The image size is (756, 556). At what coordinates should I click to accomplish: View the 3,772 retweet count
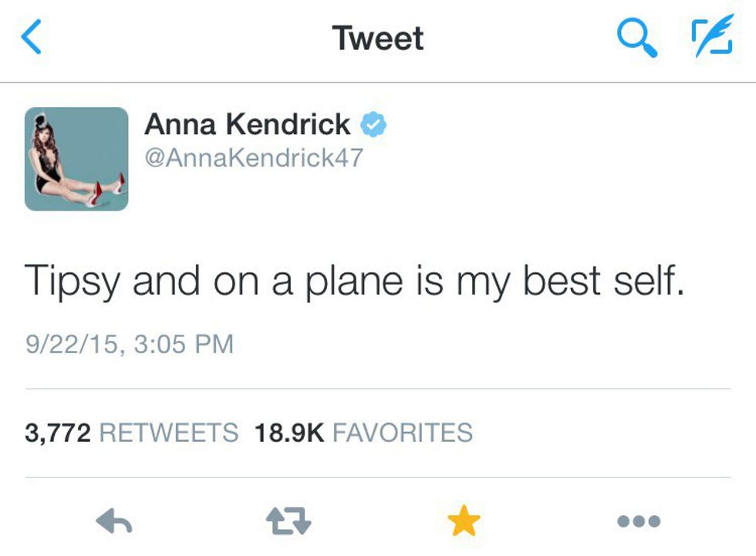(59, 433)
